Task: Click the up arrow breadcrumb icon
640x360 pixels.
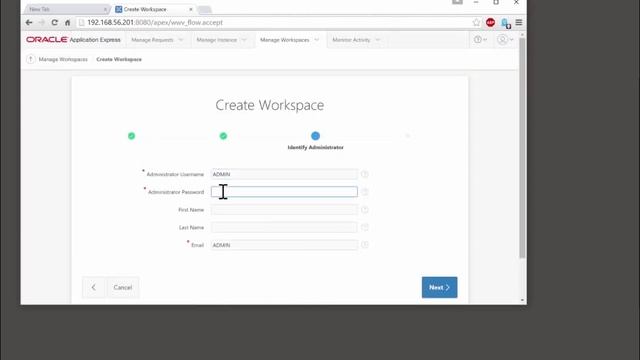Action: 31,59
